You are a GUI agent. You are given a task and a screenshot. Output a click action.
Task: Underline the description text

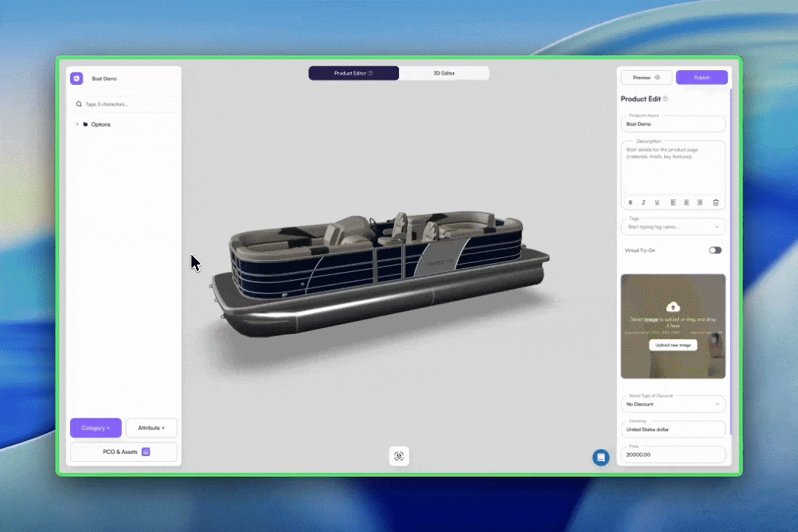coord(657,202)
